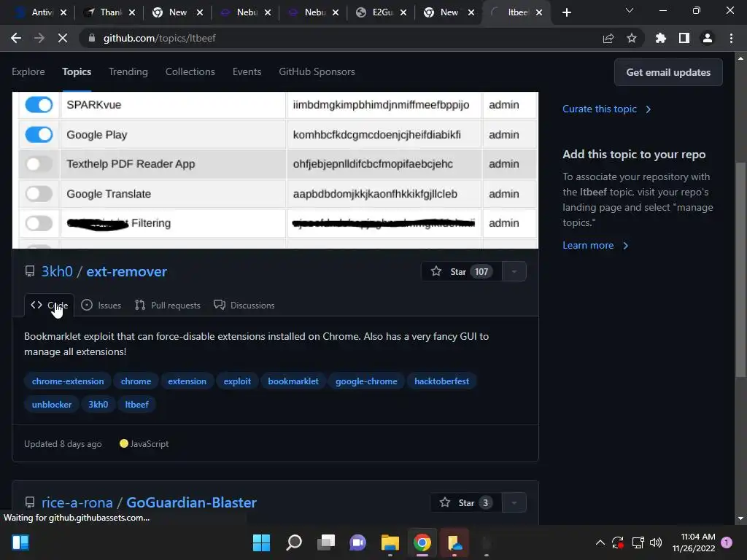Toggle the SPARKvue extension switch

coord(39,105)
